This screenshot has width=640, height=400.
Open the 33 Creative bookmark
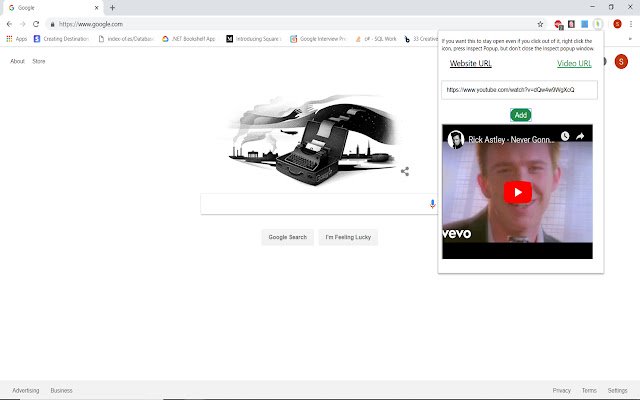[x=420, y=39]
